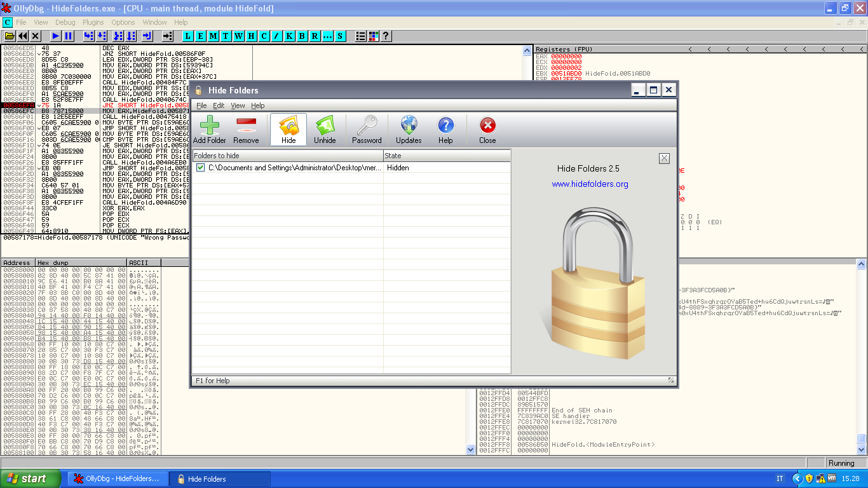Open the Memory map with the M button
868x488 pixels.
click(x=213, y=36)
